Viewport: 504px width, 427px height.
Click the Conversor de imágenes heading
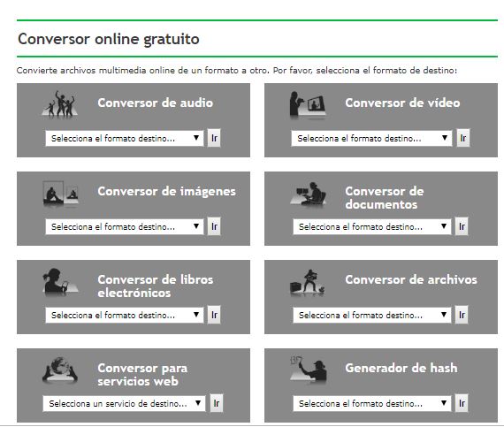pyautogui.click(x=166, y=192)
